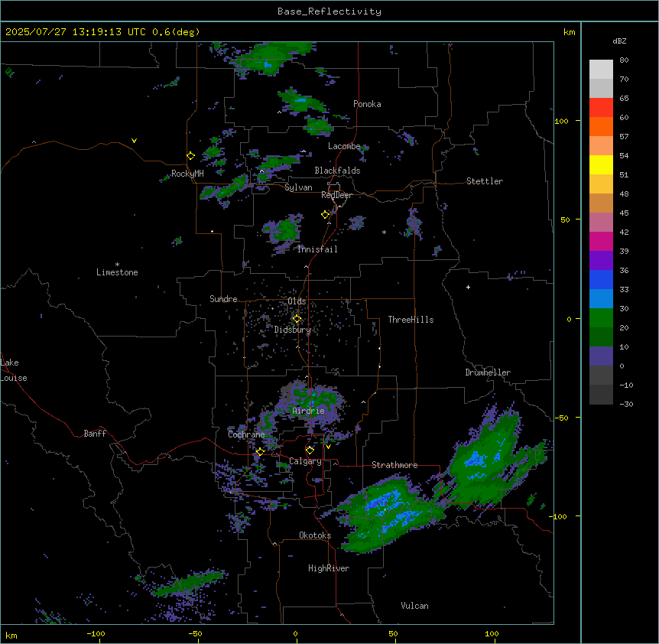
Task: Select the Stettler label on the map
Action: pos(485,181)
